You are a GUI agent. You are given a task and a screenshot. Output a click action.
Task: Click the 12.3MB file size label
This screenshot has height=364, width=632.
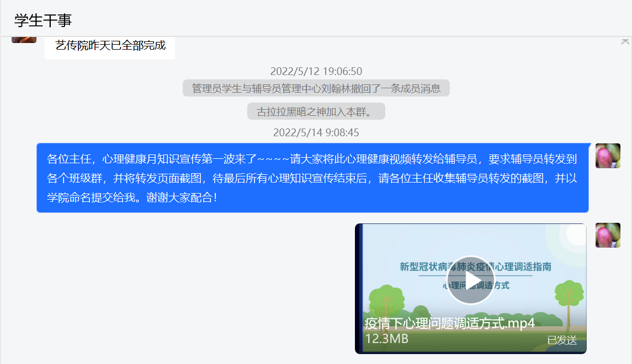click(386, 339)
